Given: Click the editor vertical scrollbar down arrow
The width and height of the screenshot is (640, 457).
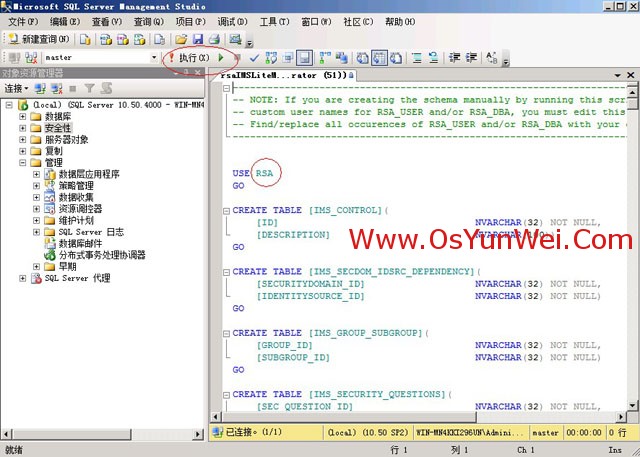Looking at the screenshot, I should pyautogui.click(x=632, y=405).
